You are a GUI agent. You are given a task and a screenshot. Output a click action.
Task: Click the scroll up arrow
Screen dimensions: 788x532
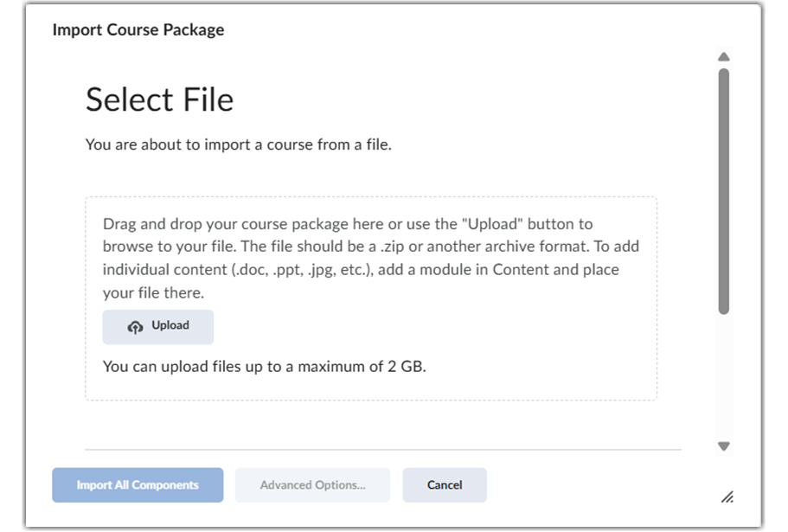(x=724, y=57)
